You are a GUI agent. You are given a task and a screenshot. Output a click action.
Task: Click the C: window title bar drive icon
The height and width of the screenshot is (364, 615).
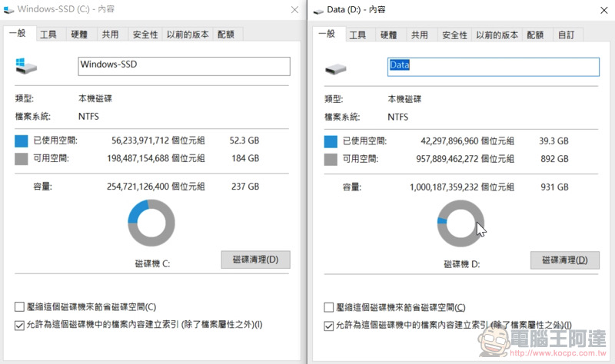point(8,9)
